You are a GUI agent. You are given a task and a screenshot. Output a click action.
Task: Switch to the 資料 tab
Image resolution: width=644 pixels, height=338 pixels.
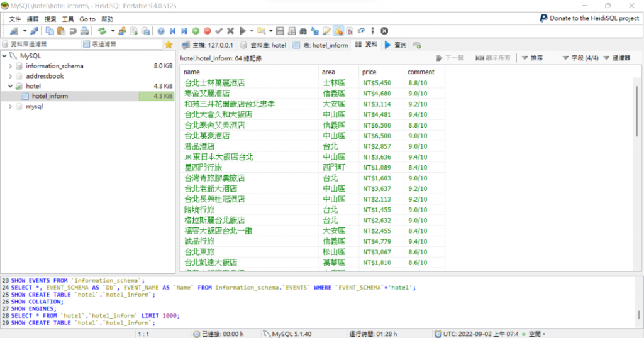click(366, 45)
